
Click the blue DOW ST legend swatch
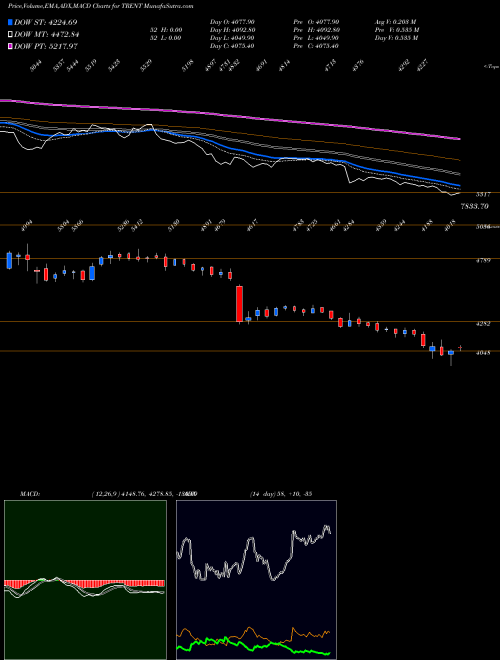10,22
